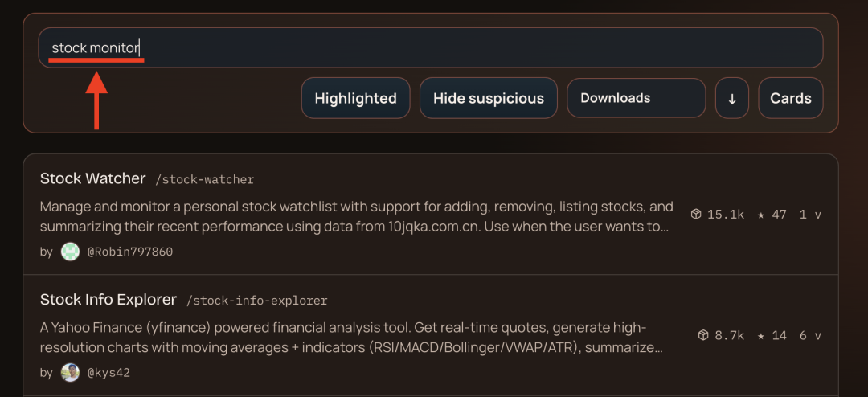868x397 pixels.
Task: Click the /stock-watcher slug text
Action: pos(204,180)
